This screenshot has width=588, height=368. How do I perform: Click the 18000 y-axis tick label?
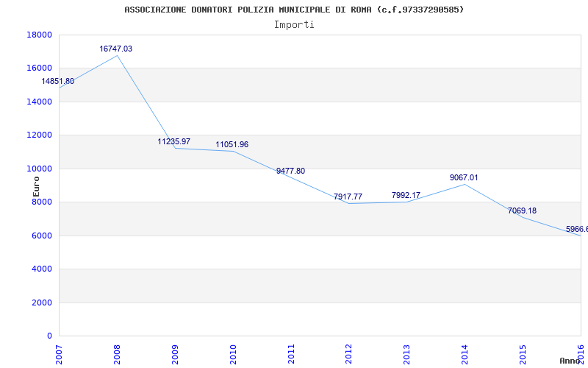coord(40,35)
